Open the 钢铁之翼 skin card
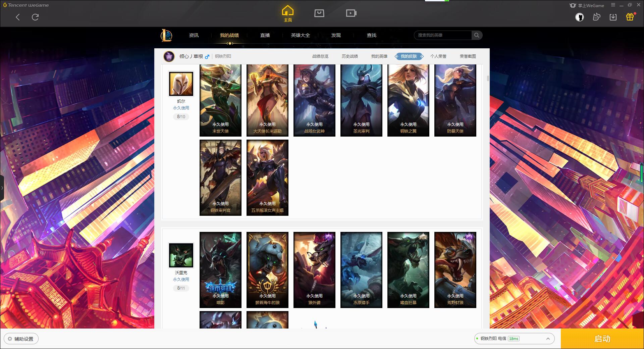The width and height of the screenshot is (644, 349). pos(408,100)
